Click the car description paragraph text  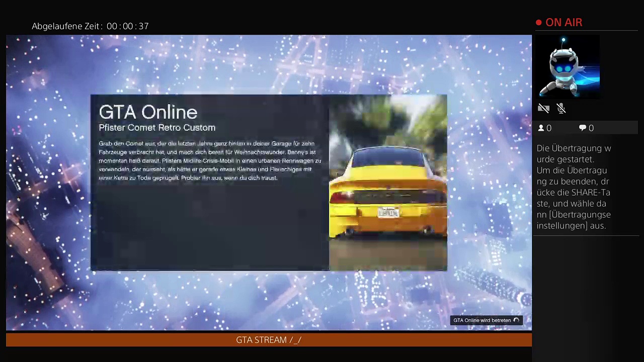click(x=209, y=160)
